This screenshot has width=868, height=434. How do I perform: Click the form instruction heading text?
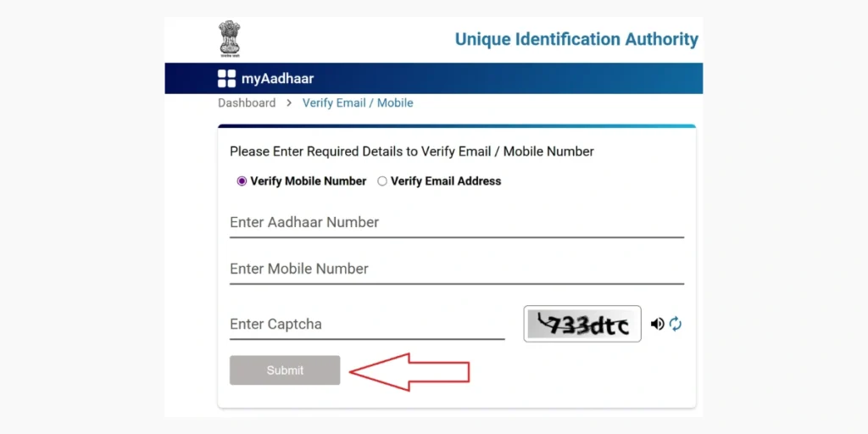coord(412,152)
